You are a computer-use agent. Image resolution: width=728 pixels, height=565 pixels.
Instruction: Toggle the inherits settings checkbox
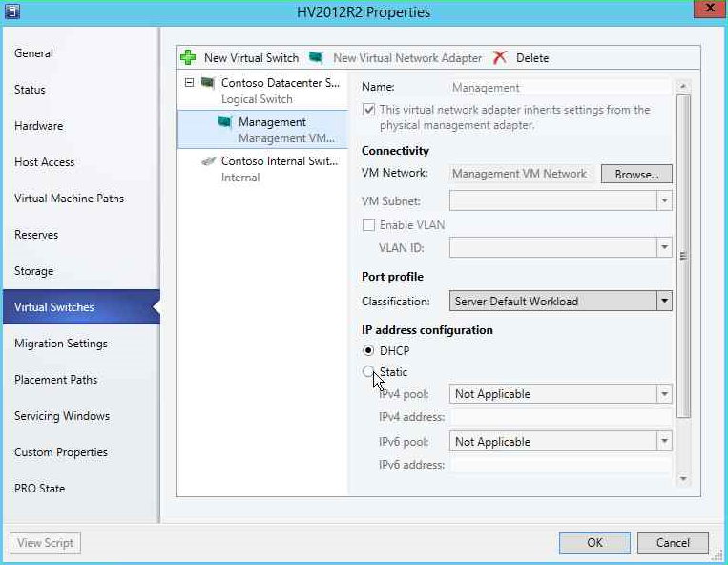pyautogui.click(x=368, y=110)
